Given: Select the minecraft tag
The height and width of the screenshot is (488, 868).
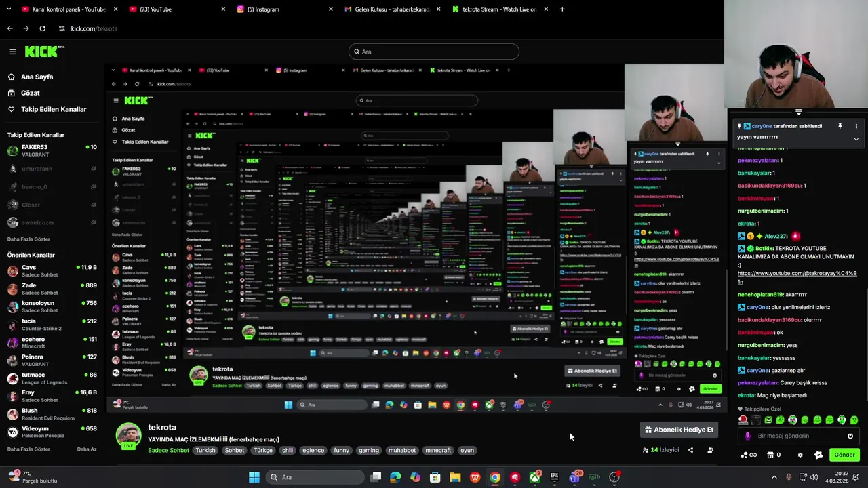Looking at the screenshot, I should [437, 450].
